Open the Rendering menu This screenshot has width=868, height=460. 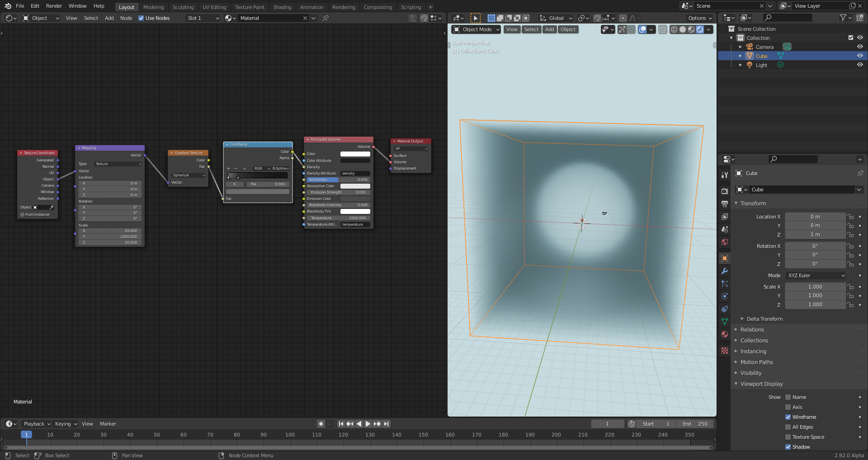(x=344, y=7)
